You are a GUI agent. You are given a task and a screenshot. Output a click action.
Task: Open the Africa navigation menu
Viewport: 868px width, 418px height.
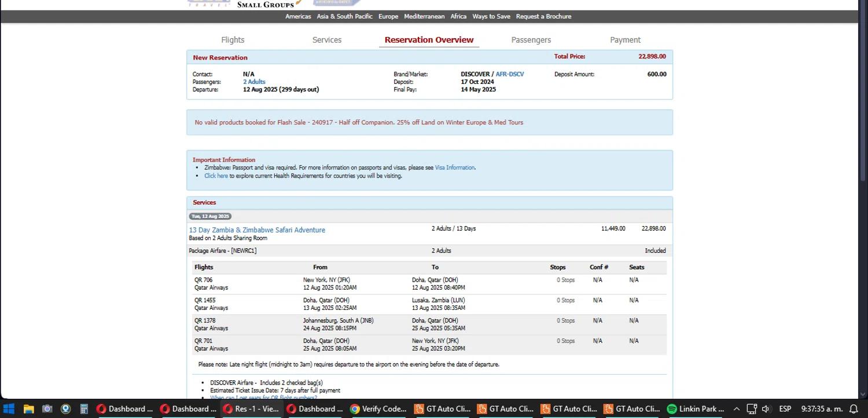click(x=458, y=16)
